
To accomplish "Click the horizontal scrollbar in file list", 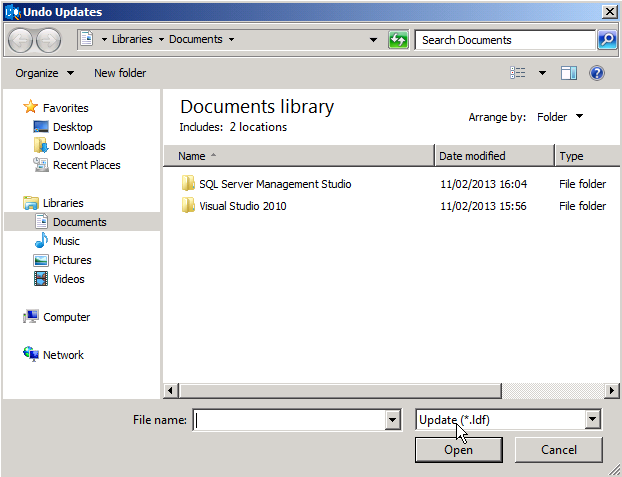I will 390,390.
